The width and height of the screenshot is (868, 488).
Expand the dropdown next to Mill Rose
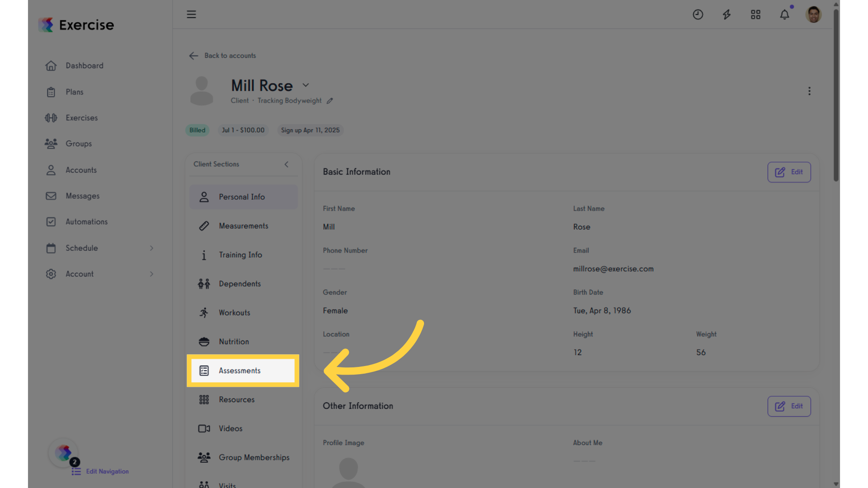[x=306, y=85]
